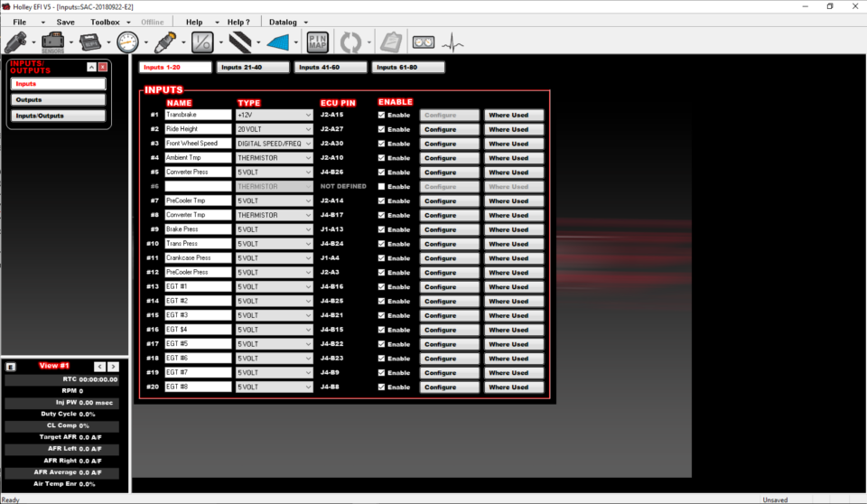Toggle Enable checkbox for input #11 Crankcase Press

click(381, 258)
